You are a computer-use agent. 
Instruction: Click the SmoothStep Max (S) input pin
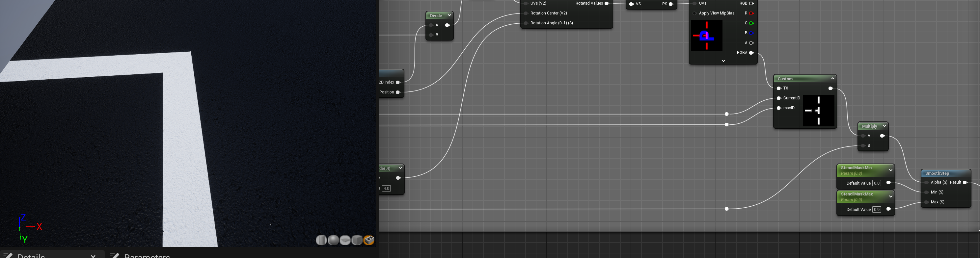(927, 202)
